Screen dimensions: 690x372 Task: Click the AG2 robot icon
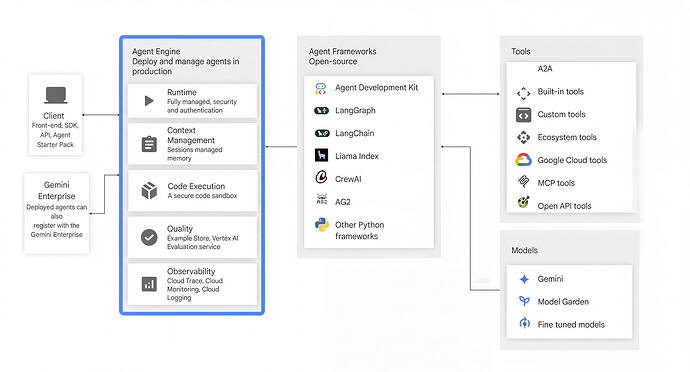[322, 199]
